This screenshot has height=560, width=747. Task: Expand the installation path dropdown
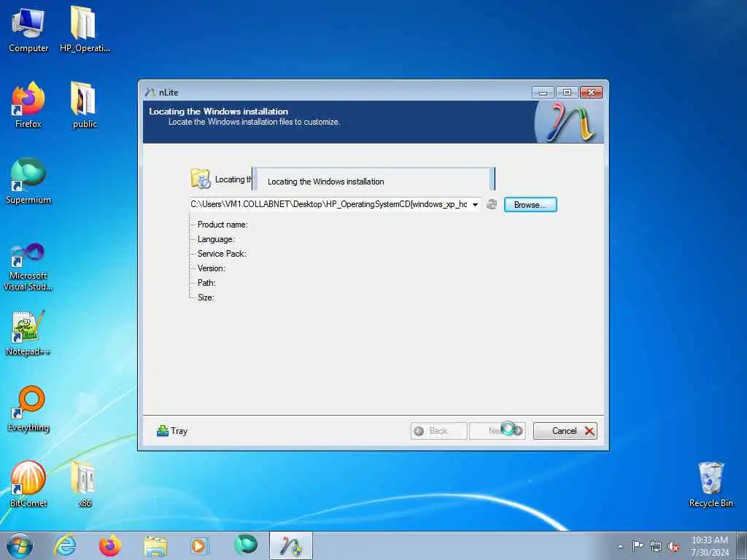475,204
